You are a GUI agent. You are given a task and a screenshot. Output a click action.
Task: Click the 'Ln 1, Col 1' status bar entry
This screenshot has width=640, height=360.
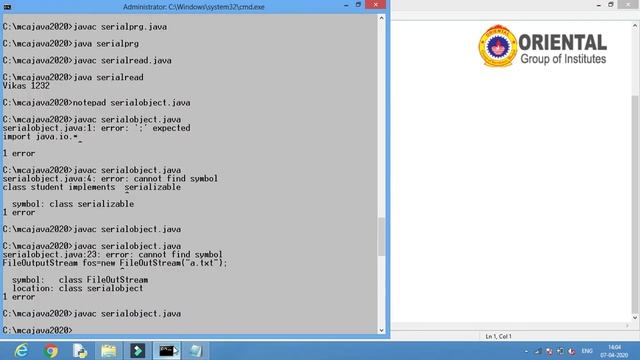(x=498, y=336)
